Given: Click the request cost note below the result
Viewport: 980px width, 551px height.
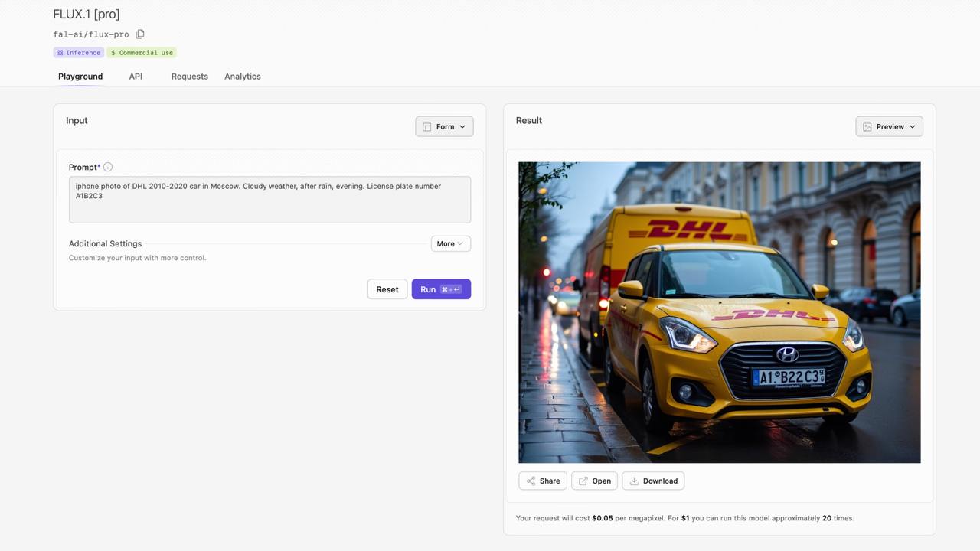Looking at the screenshot, I should click(685, 518).
